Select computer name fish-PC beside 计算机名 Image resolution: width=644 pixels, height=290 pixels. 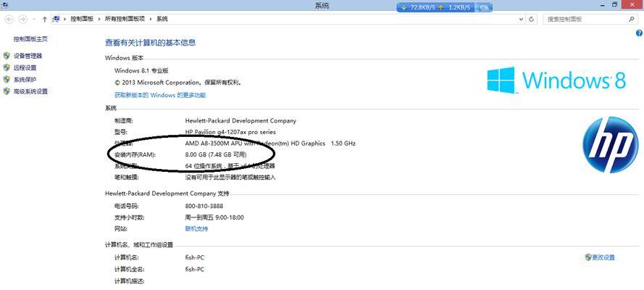click(195, 257)
